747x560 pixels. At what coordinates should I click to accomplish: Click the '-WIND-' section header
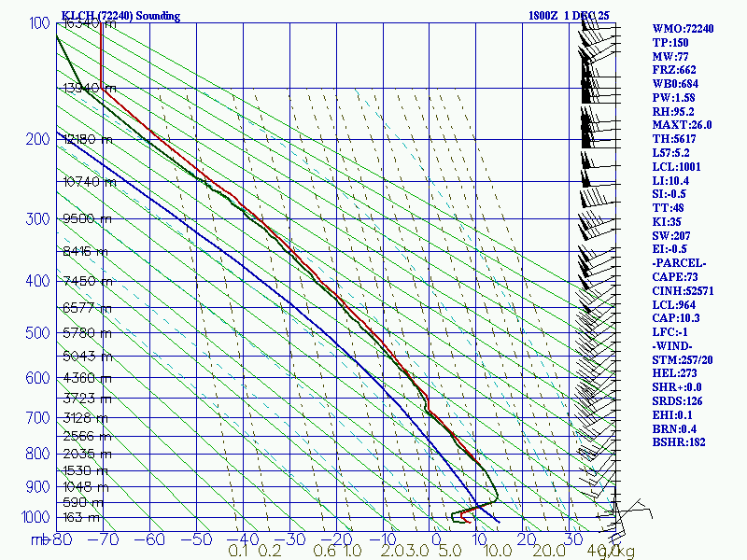pos(672,345)
